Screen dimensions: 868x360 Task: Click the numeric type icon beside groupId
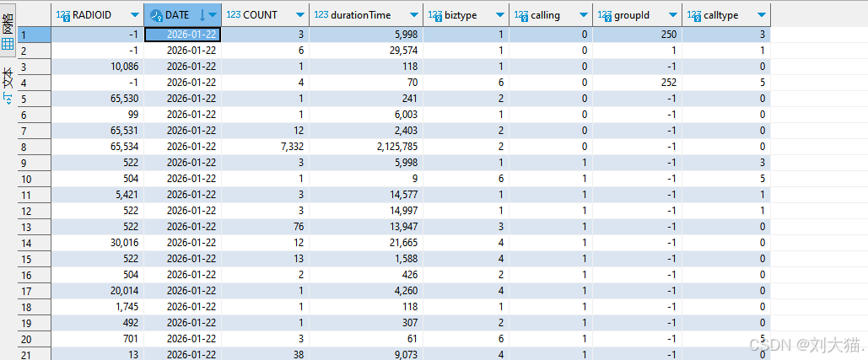click(x=605, y=15)
